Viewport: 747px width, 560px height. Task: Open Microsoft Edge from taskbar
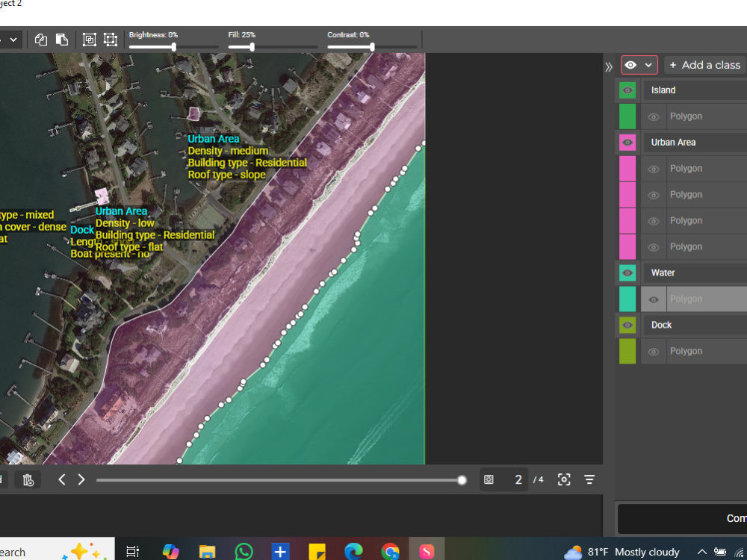coord(353,552)
